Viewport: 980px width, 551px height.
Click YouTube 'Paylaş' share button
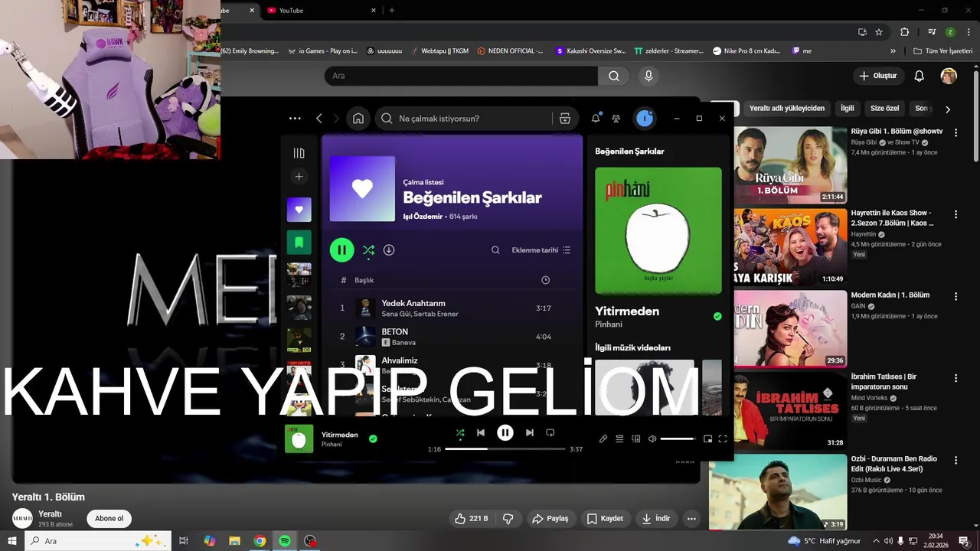(x=550, y=519)
